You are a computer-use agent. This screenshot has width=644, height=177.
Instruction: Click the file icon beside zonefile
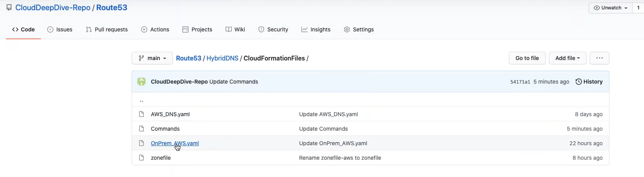pos(141,158)
